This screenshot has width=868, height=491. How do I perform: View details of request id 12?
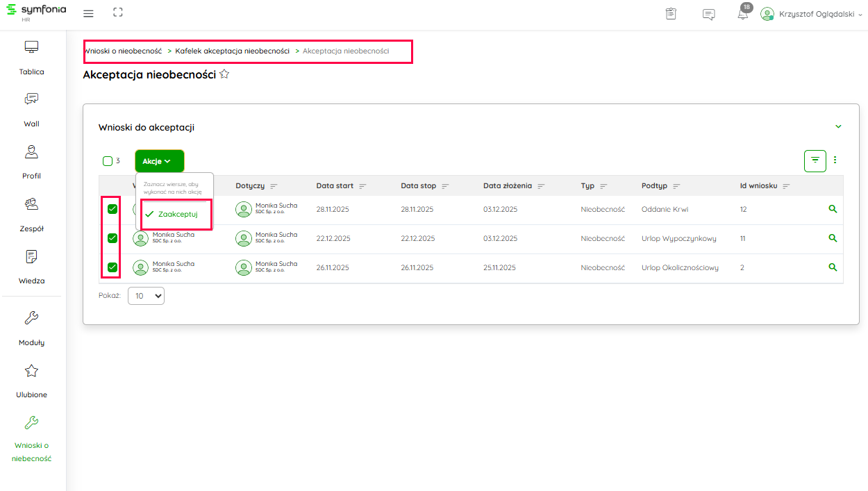(833, 209)
